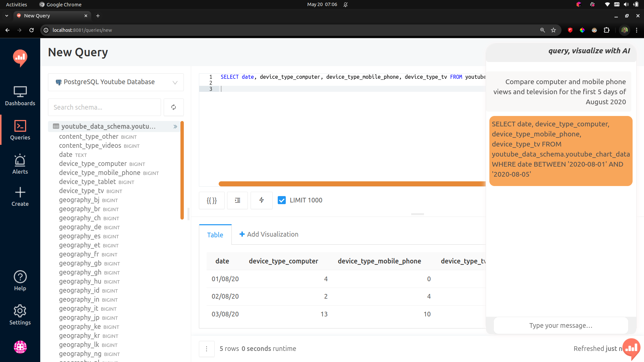Switch to the Table results tab
This screenshot has width=644, height=362.
[x=215, y=234]
